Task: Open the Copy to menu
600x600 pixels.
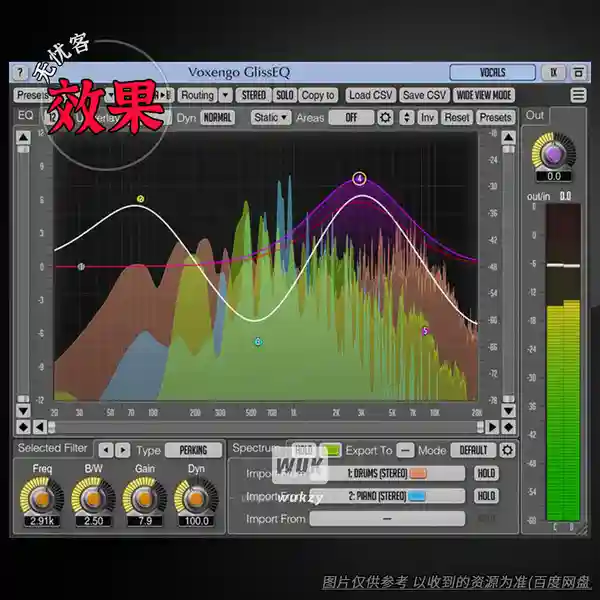Action: click(x=318, y=95)
